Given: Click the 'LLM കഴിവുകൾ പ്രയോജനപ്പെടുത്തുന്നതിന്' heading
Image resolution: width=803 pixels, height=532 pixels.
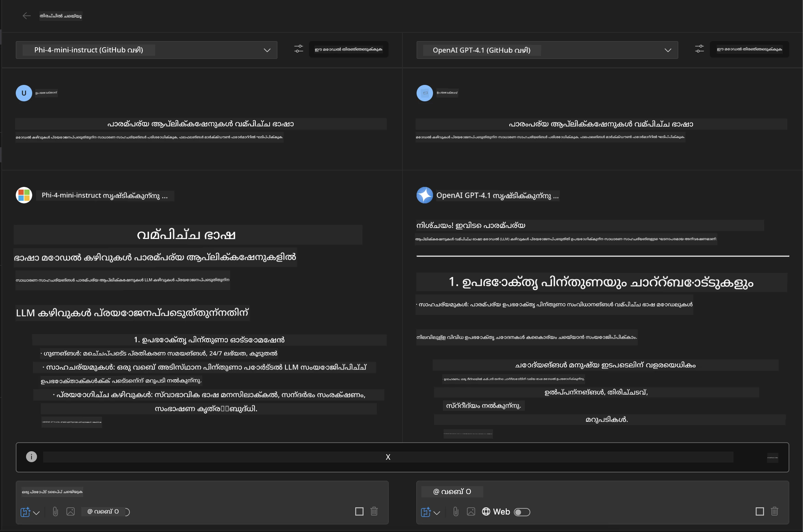Looking at the screenshot, I should (x=132, y=313).
